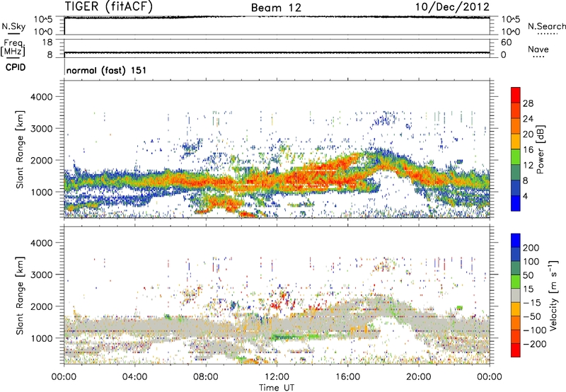Click the 4 tick on the power colorbar
The width and height of the screenshot is (566, 392).
tap(525, 196)
